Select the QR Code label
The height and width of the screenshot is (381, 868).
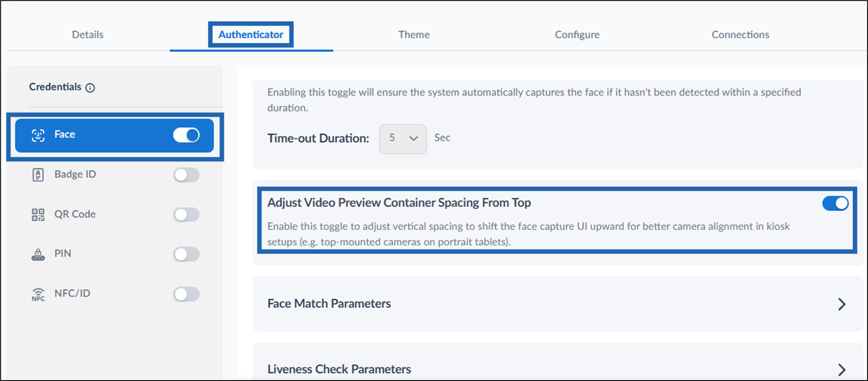(x=75, y=214)
